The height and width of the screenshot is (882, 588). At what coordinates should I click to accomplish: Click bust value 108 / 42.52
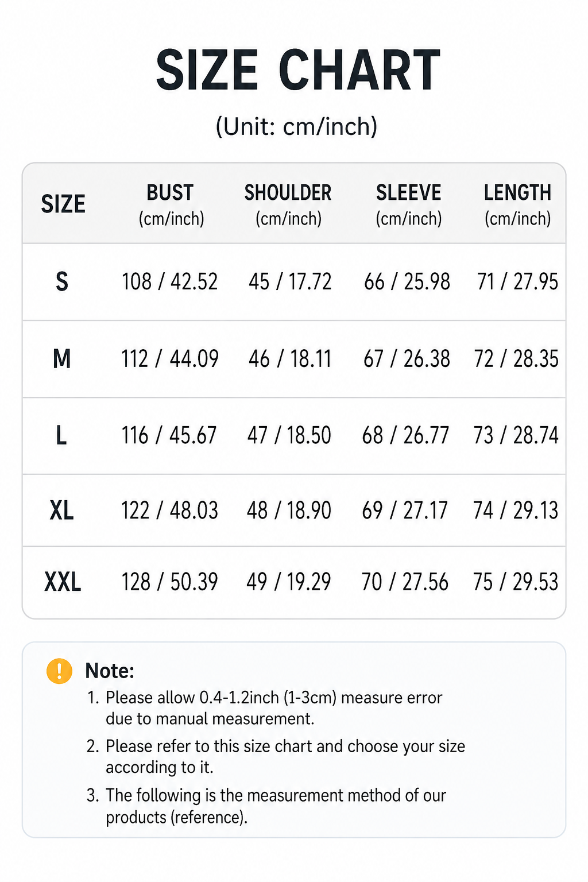click(x=170, y=282)
